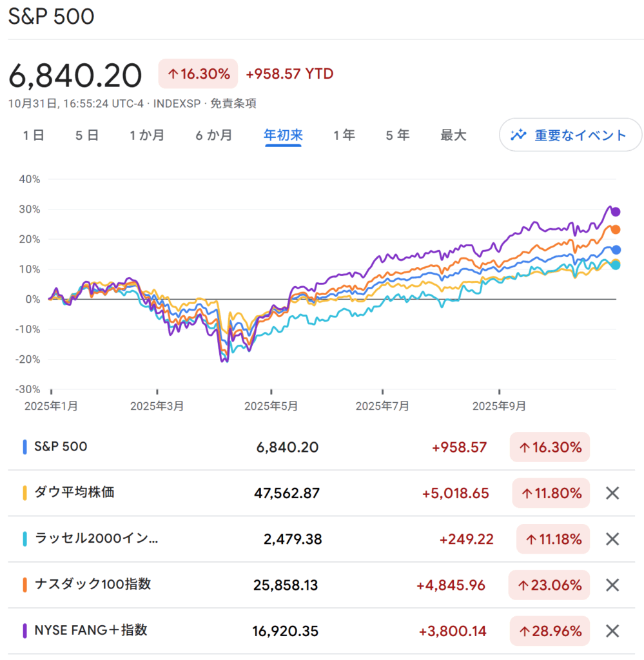Image resolution: width=644 pixels, height=660 pixels.
Task: Switch chart to 6か月 range
Action: [x=214, y=135]
